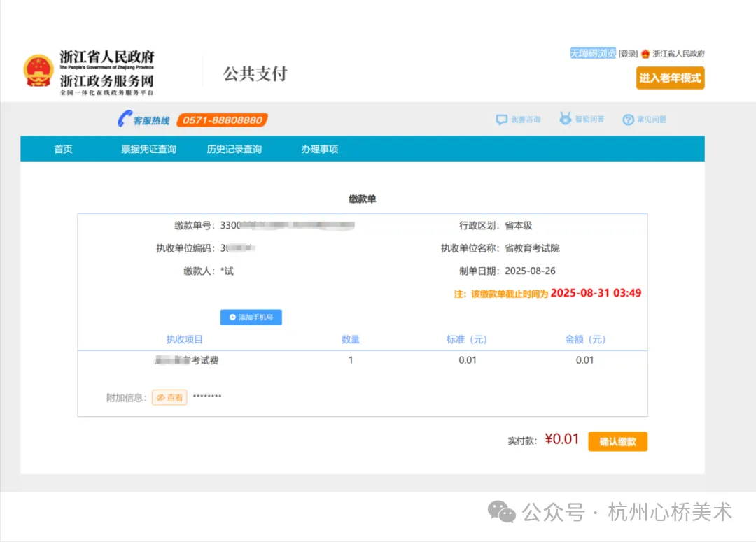Go to the 首页 tab
756x542 pixels.
(63, 150)
